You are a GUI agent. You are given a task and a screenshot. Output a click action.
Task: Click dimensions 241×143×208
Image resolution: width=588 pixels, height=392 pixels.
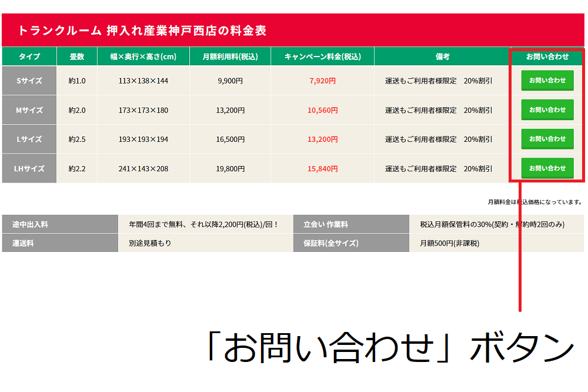point(143,169)
